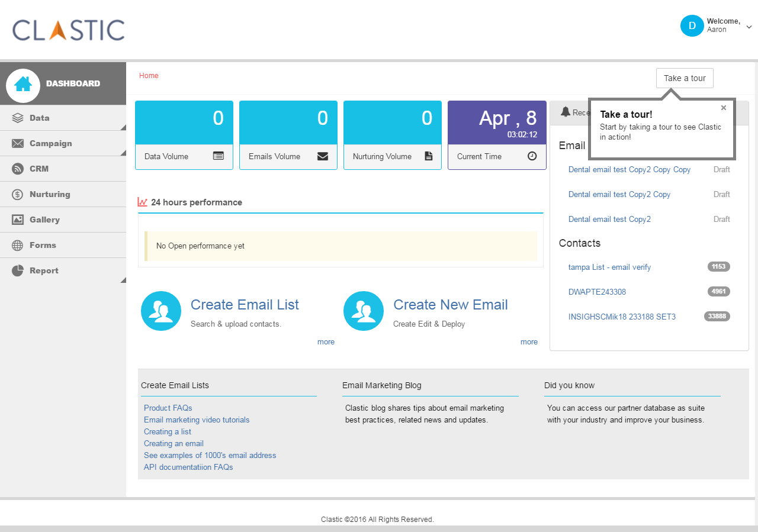Close the Take a tour popup
This screenshot has height=532, width=758.
click(x=724, y=108)
